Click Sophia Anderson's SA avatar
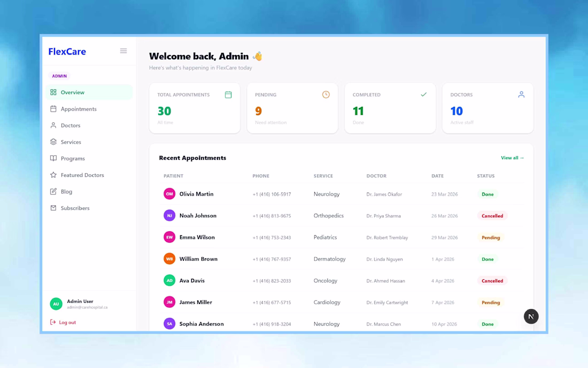 [169, 324]
